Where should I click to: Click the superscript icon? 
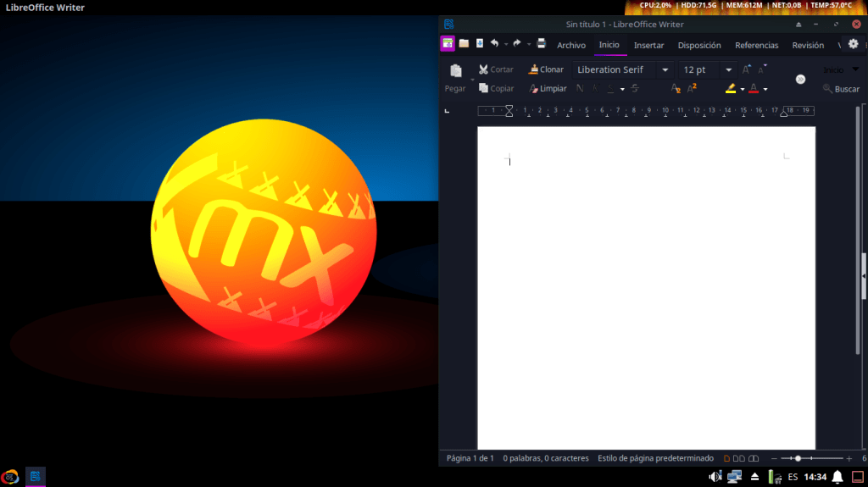tap(692, 88)
